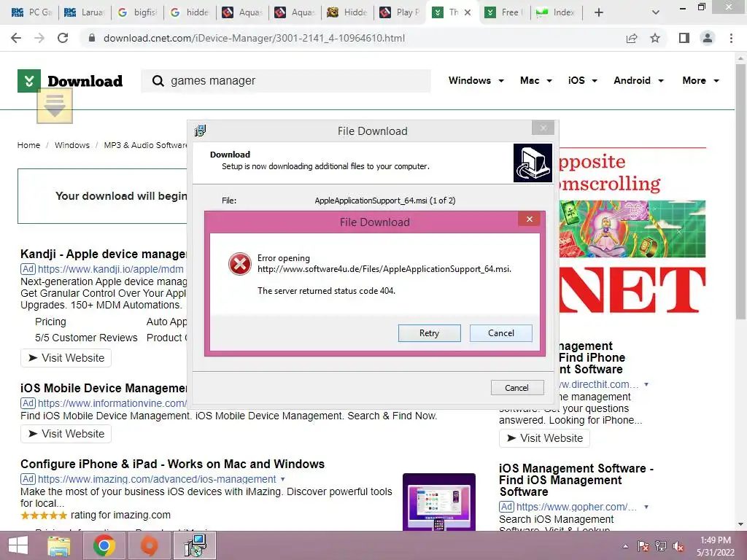This screenshot has width=747, height=560.
Task: Expand the iOS category dropdown
Action: 583,80
